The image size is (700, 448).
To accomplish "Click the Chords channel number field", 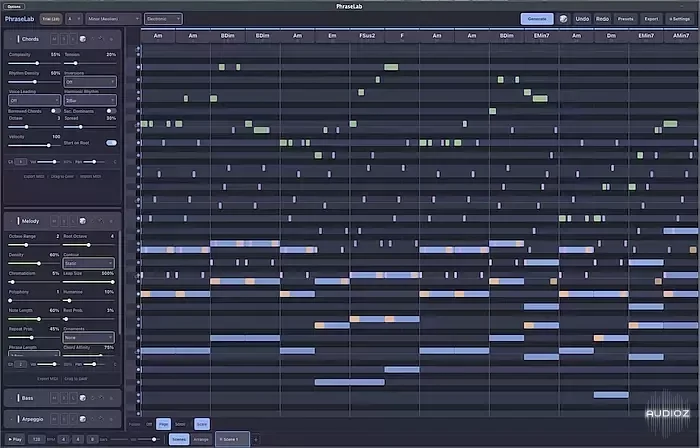I will [x=21, y=162].
